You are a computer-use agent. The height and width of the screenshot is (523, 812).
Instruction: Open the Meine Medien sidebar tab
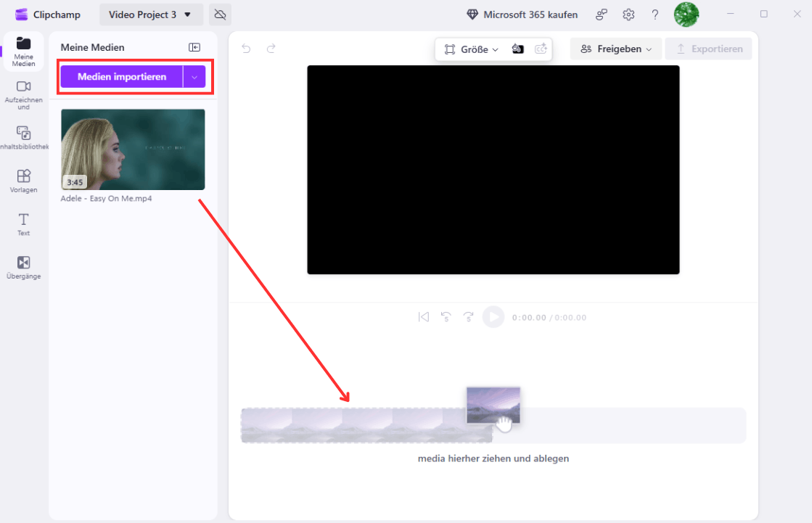(x=23, y=52)
